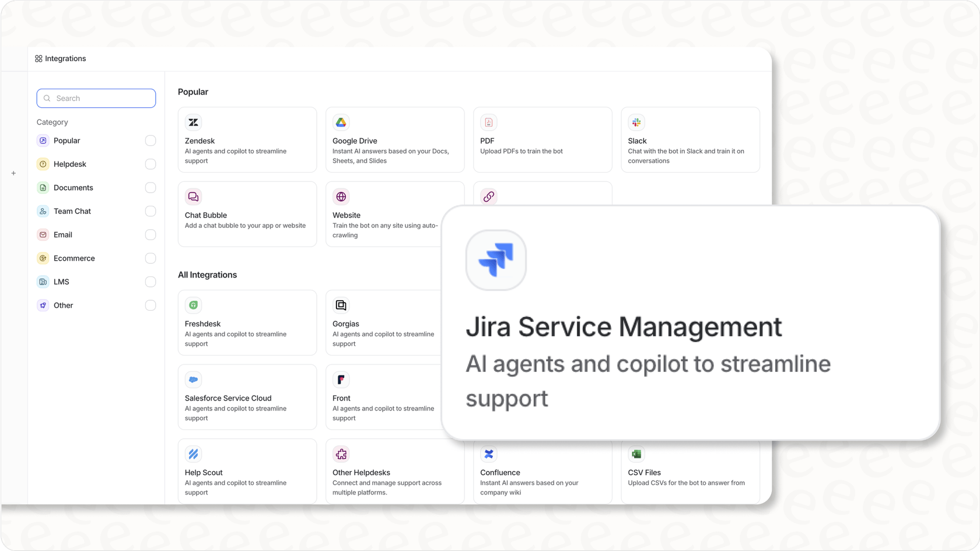
Task: Click the CSV Files spreadsheet icon
Action: coord(636,454)
